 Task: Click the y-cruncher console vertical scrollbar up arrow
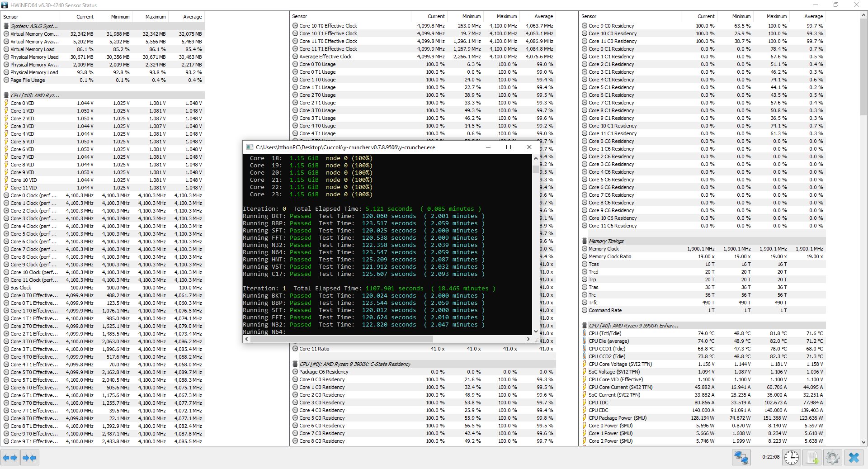tap(536, 158)
